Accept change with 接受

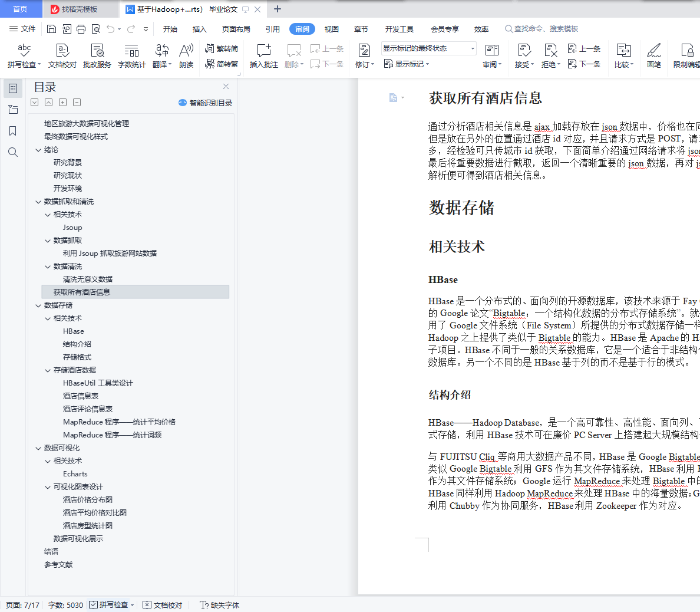coord(524,56)
